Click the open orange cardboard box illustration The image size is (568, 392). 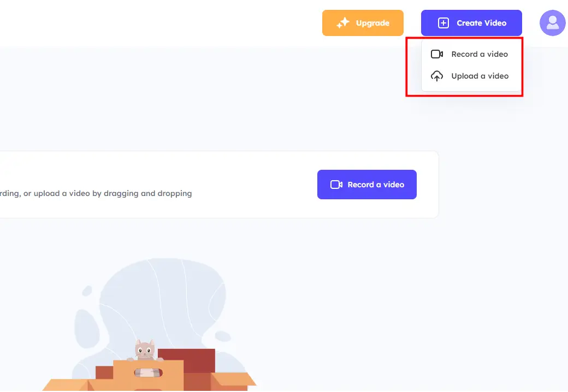(x=147, y=377)
